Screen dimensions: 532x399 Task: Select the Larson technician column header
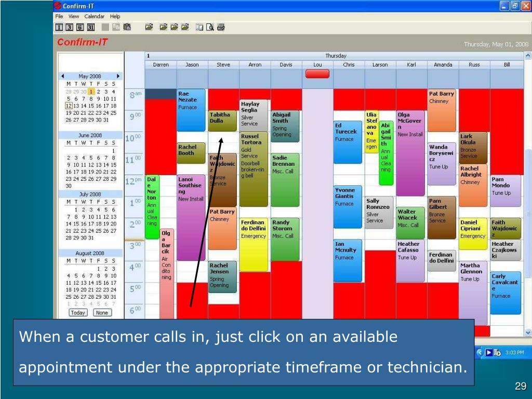pyautogui.click(x=380, y=64)
